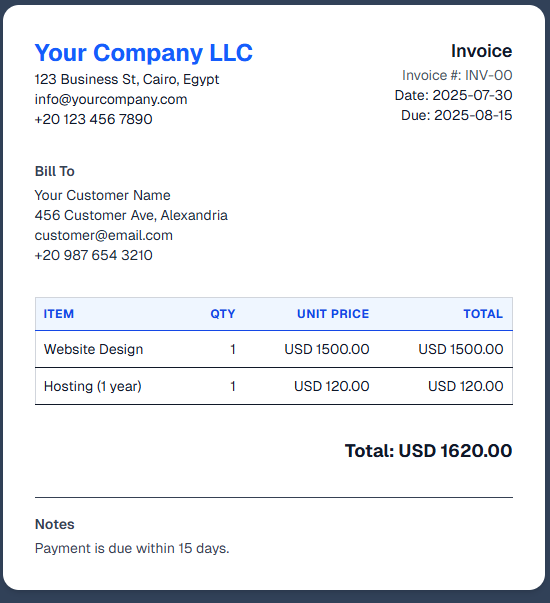Click the ITEM column header
Viewport: 550px width, 603px height.
58,314
